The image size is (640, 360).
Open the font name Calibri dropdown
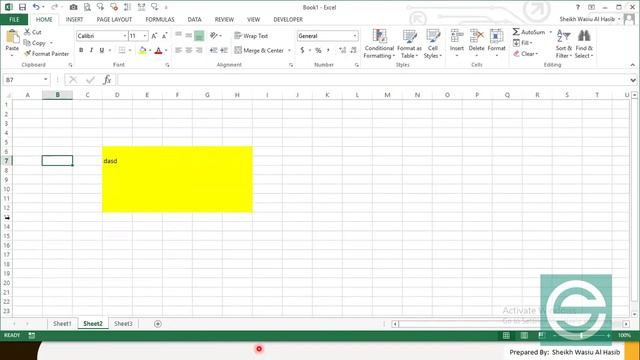tap(124, 36)
